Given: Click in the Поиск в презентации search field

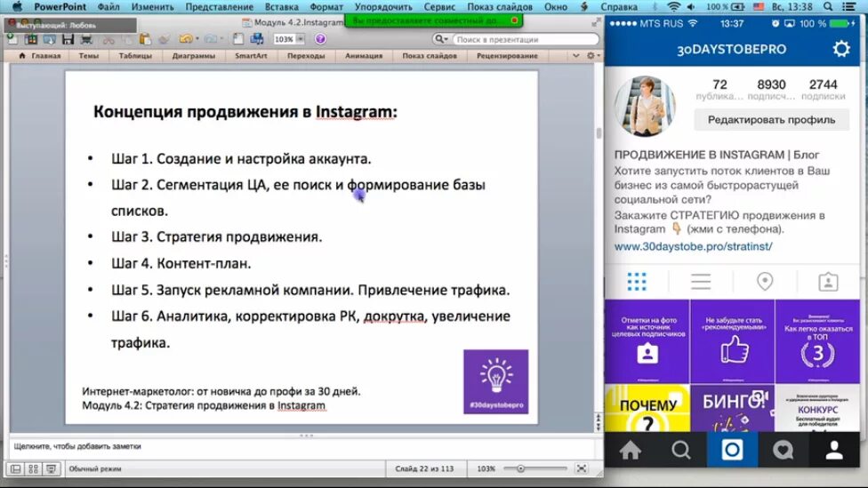Looking at the screenshot, I should 525,39.
